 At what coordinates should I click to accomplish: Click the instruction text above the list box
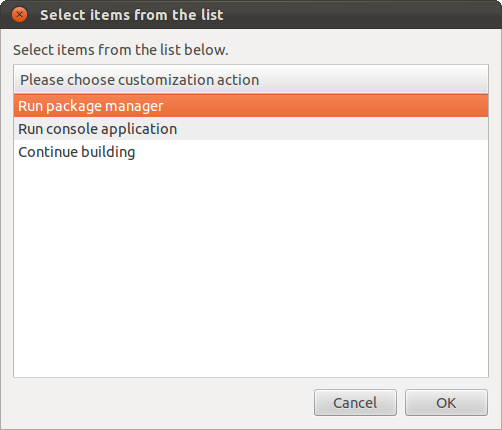121,50
